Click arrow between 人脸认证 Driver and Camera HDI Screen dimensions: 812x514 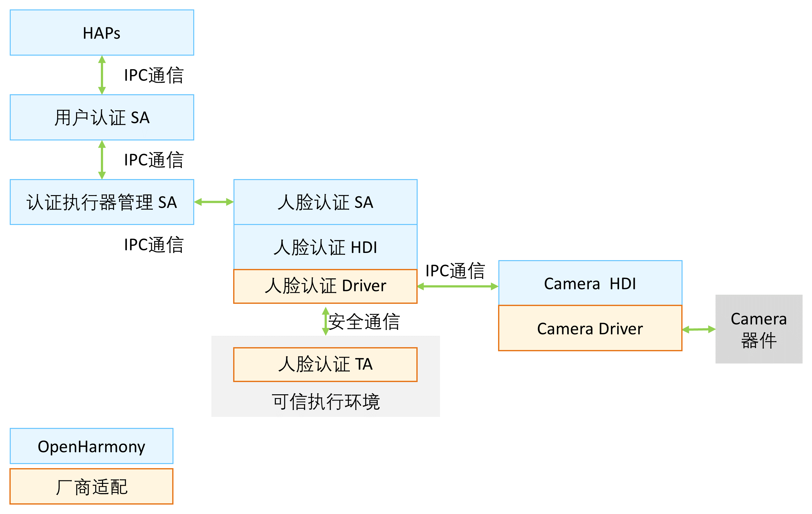click(458, 287)
